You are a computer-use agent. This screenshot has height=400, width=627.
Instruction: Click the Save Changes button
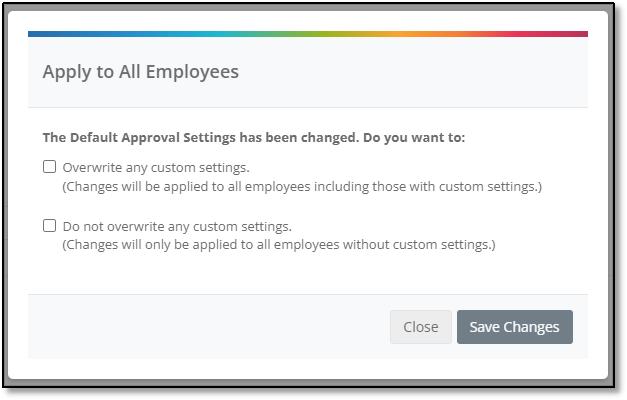tap(515, 327)
